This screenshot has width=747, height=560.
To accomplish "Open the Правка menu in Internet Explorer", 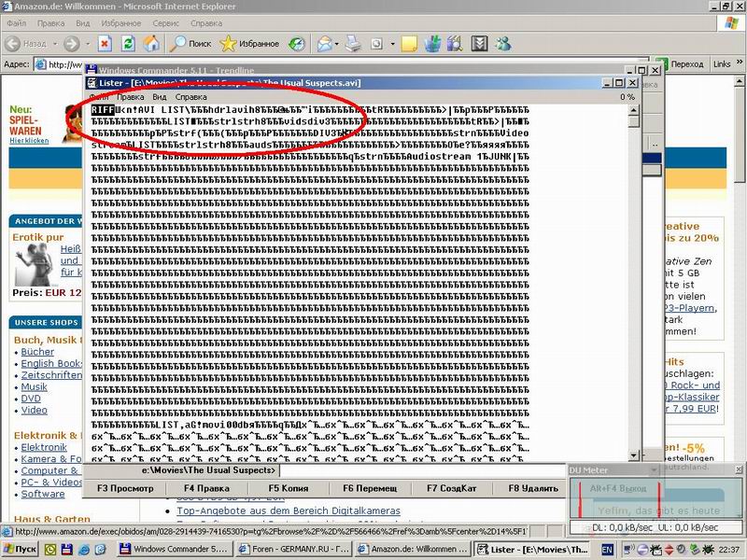I will 50,22.
